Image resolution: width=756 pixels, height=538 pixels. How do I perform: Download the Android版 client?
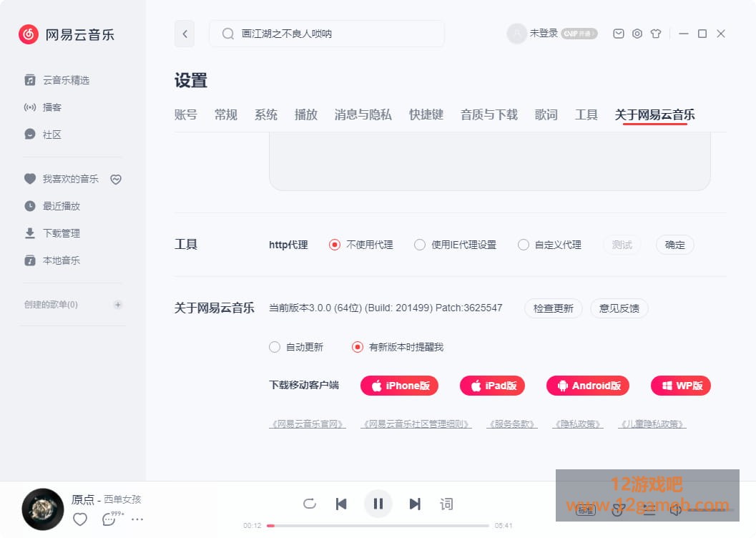[x=588, y=386]
